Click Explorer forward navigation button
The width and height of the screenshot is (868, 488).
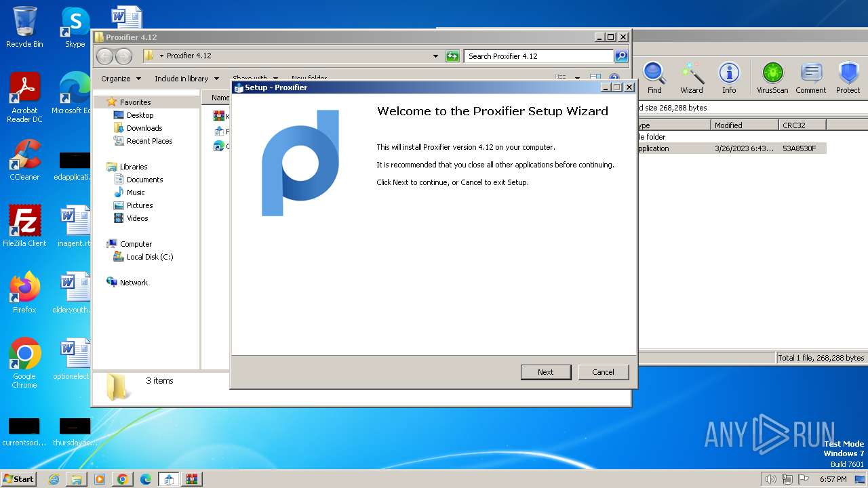123,56
